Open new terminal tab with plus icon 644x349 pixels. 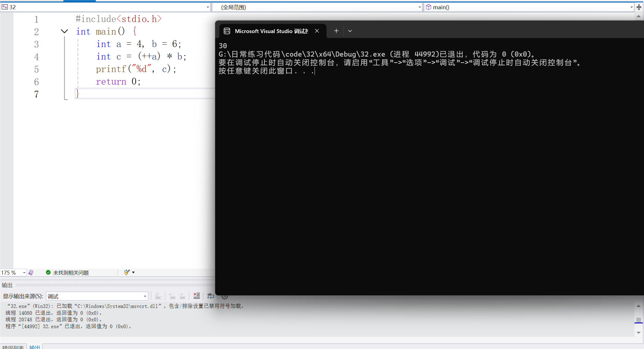coord(336,31)
